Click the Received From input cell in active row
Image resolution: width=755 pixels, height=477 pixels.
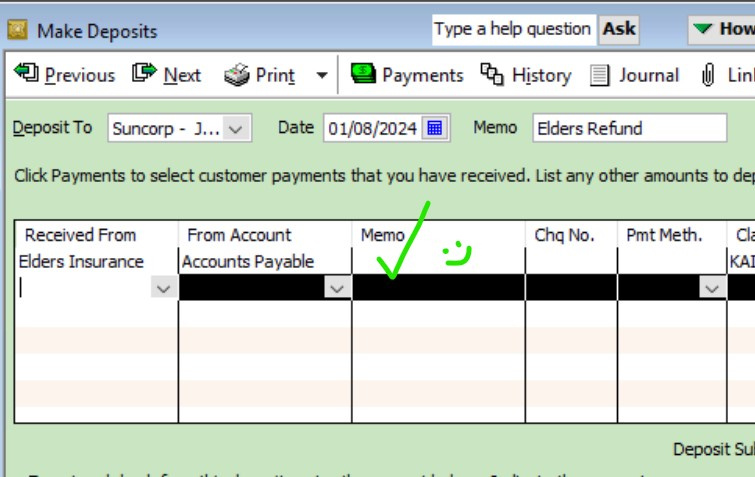84,288
